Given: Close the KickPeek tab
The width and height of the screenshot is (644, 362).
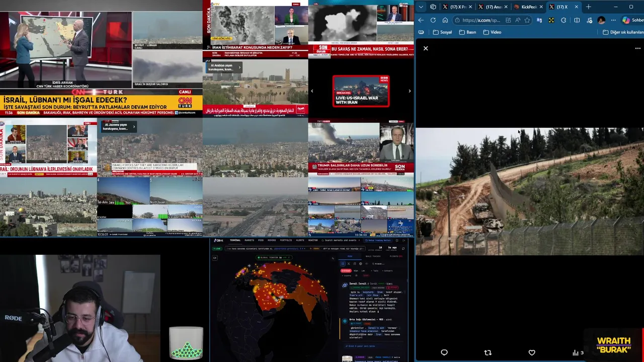Looking at the screenshot, I should (541, 7).
